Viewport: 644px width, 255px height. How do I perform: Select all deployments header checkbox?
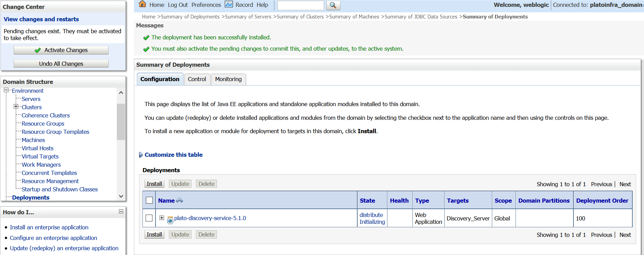pos(149,200)
